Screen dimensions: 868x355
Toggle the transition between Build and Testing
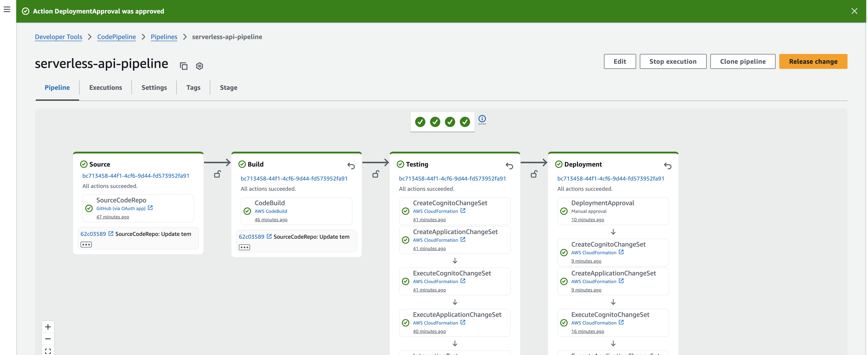(376, 174)
